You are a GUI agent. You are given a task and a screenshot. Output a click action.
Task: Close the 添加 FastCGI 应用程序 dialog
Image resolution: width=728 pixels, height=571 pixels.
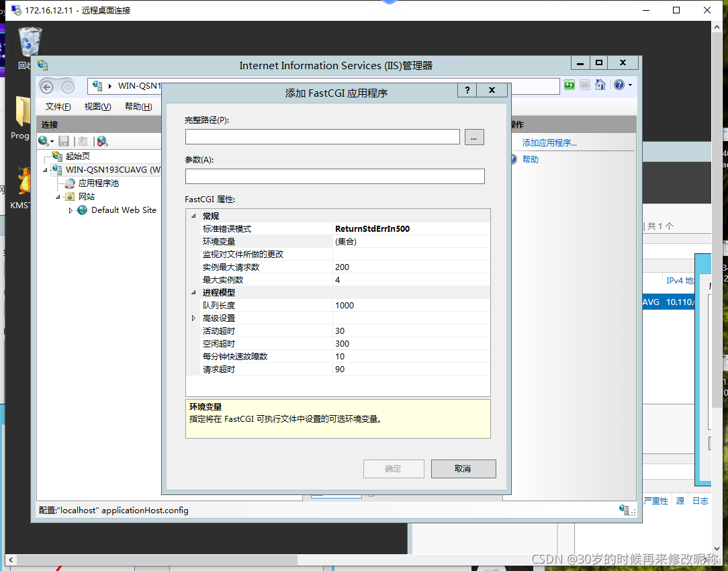[x=492, y=90]
